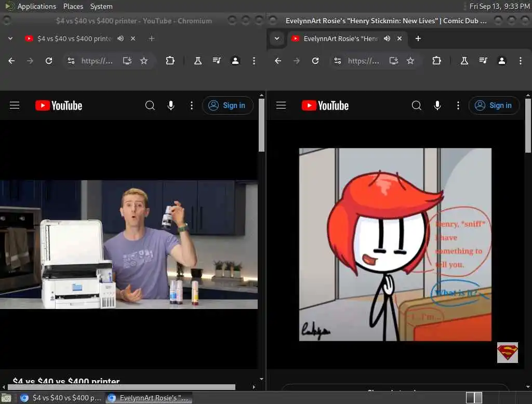Open Chrome Labs flask in right window
This screenshot has width=532, height=404.
464,61
